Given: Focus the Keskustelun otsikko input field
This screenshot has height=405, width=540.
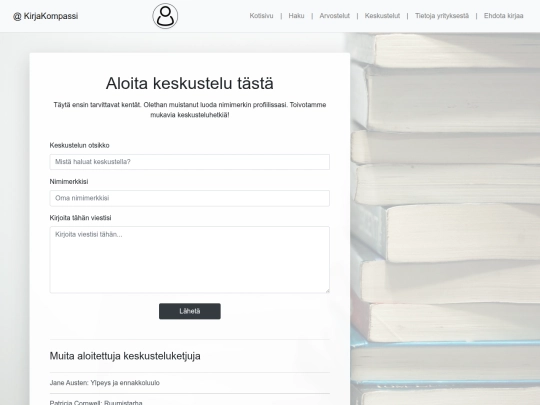Looking at the screenshot, I should 189,162.
